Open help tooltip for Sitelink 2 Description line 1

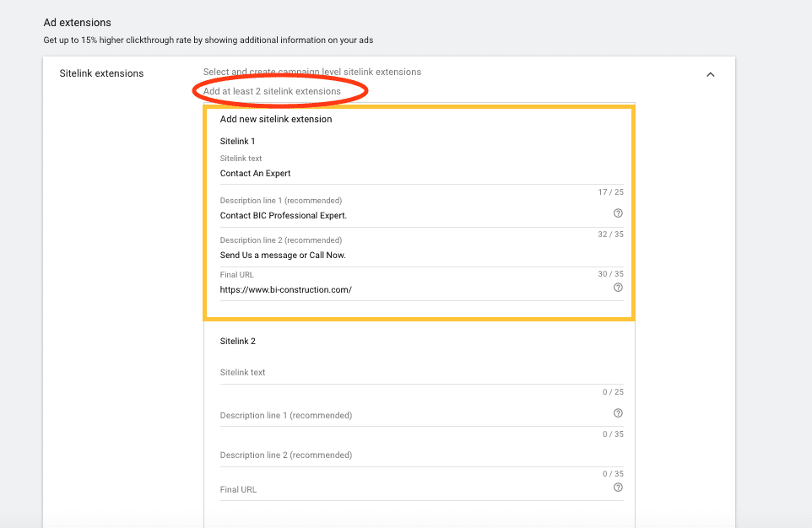pyautogui.click(x=618, y=412)
